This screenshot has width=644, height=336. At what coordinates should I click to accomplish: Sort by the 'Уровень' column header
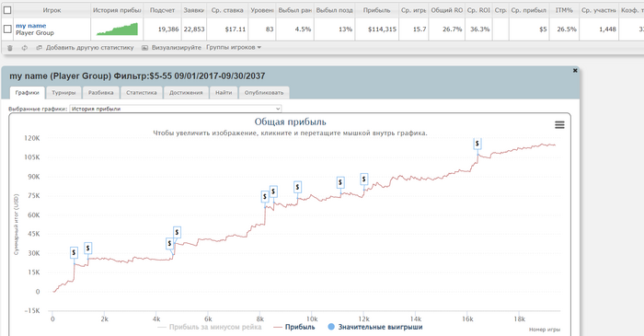tap(262, 10)
